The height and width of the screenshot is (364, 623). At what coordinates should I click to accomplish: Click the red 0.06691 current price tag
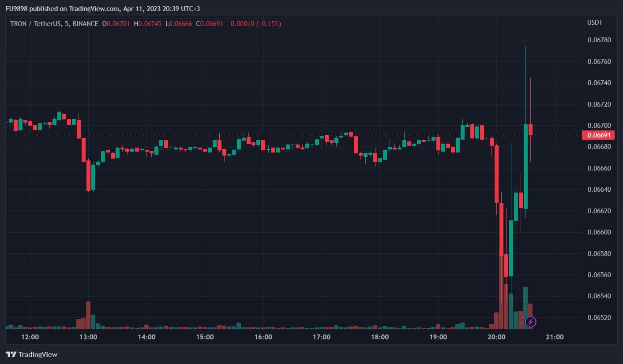click(x=598, y=135)
